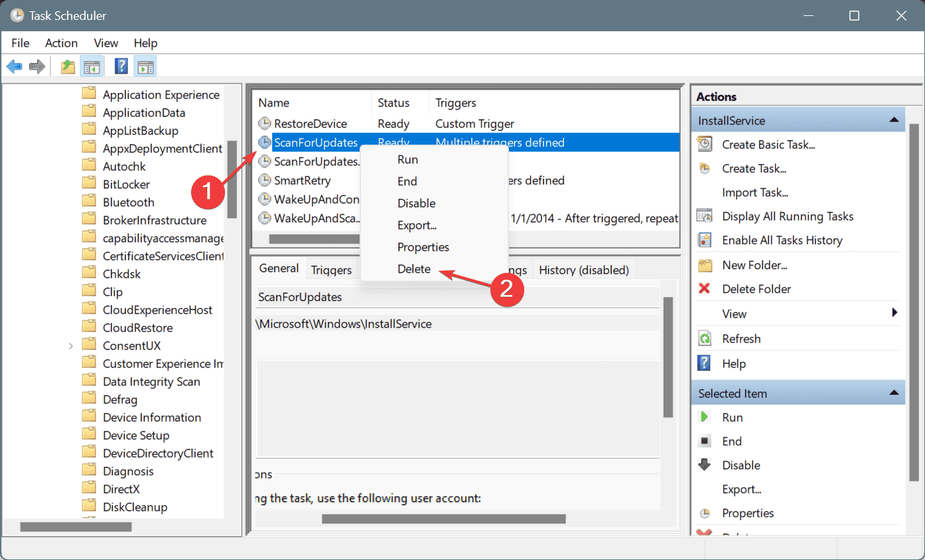Click the clock icon of SmartRetry task

[x=265, y=180]
